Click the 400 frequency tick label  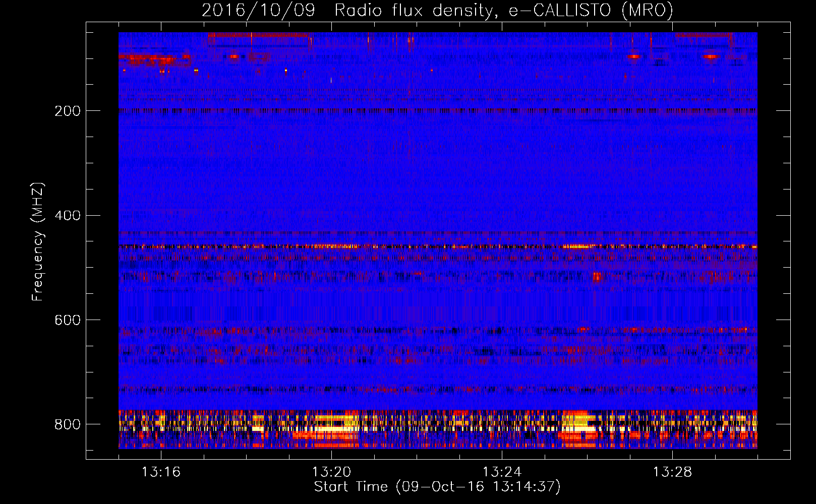(68, 216)
